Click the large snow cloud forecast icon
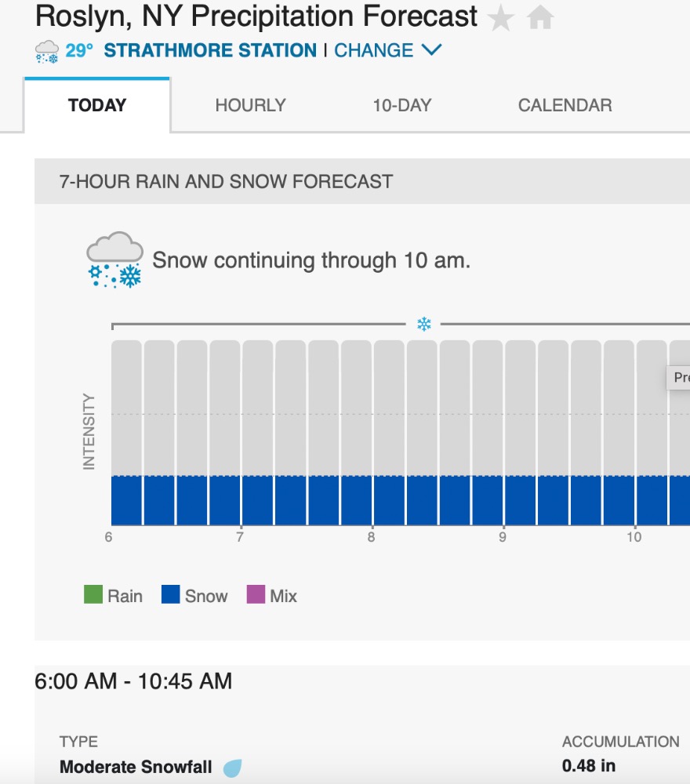 [114, 260]
